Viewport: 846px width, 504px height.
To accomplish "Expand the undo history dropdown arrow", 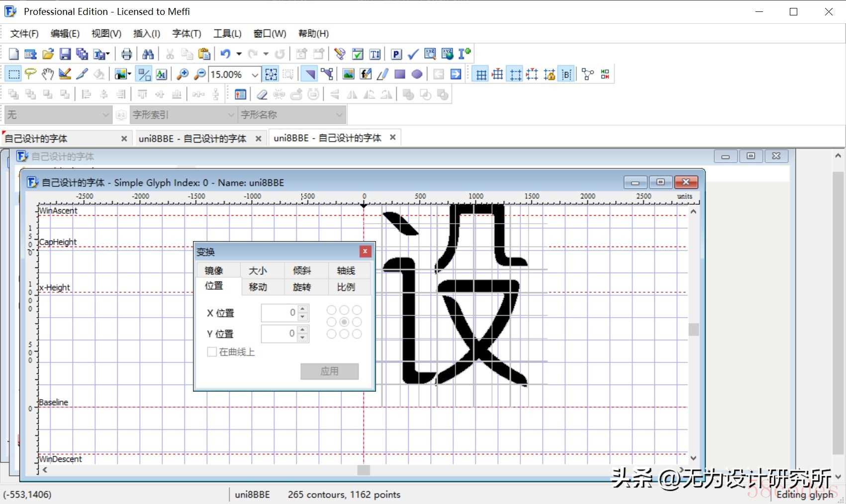I will point(239,54).
